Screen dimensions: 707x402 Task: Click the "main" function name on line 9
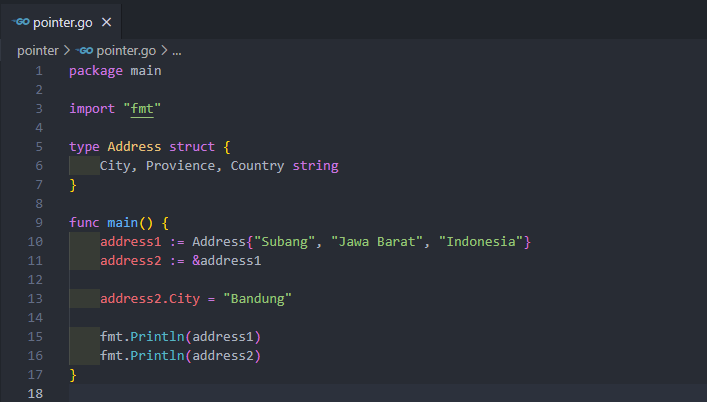point(123,223)
